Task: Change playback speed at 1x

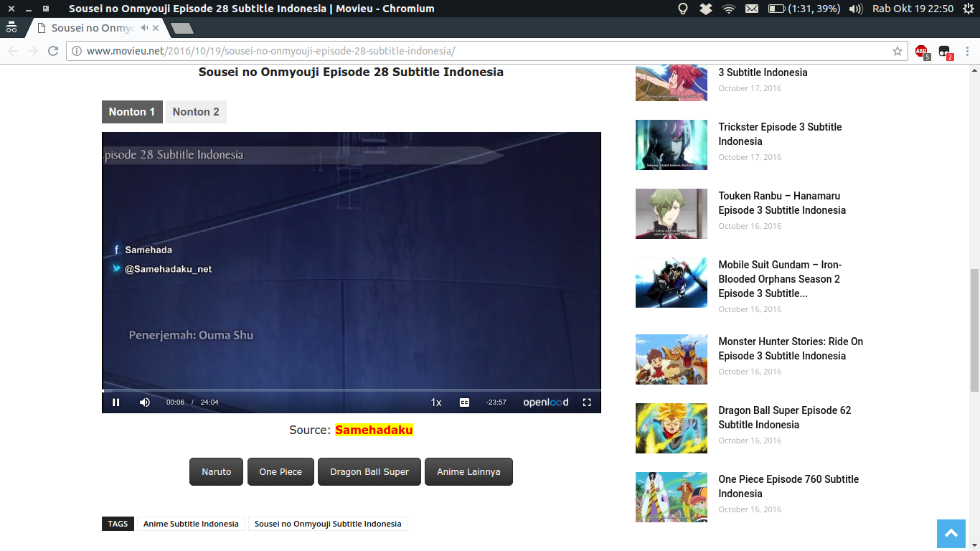Action: tap(436, 402)
